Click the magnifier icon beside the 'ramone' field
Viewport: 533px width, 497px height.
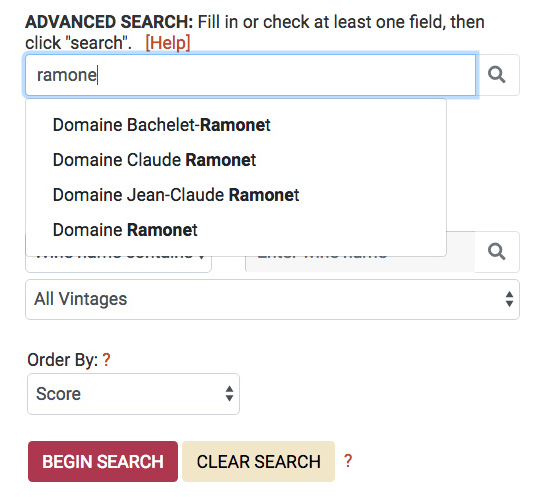coord(497,75)
